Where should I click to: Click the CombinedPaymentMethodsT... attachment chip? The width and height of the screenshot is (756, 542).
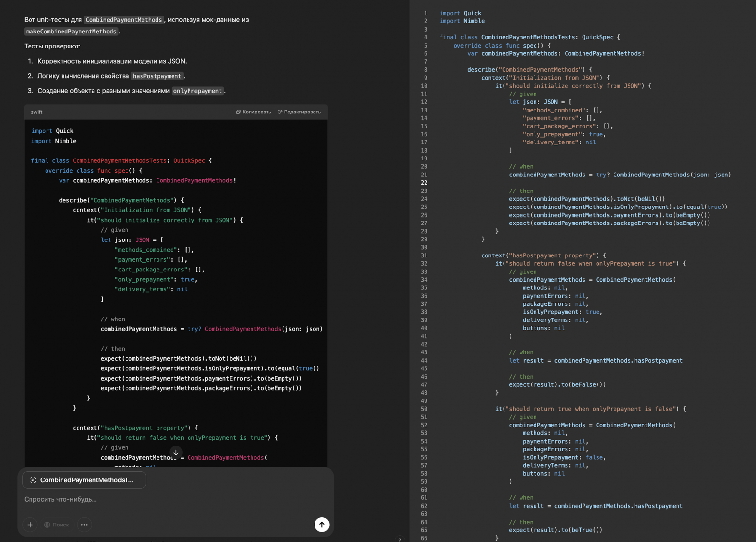84,480
